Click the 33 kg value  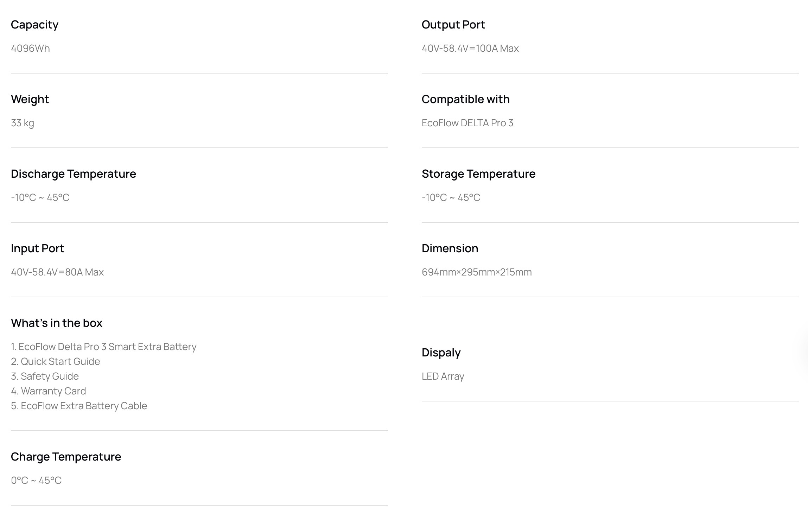[23, 123]
